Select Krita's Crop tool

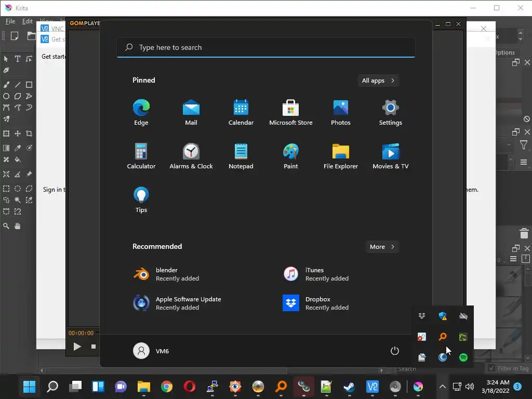(x=29, y=134)
